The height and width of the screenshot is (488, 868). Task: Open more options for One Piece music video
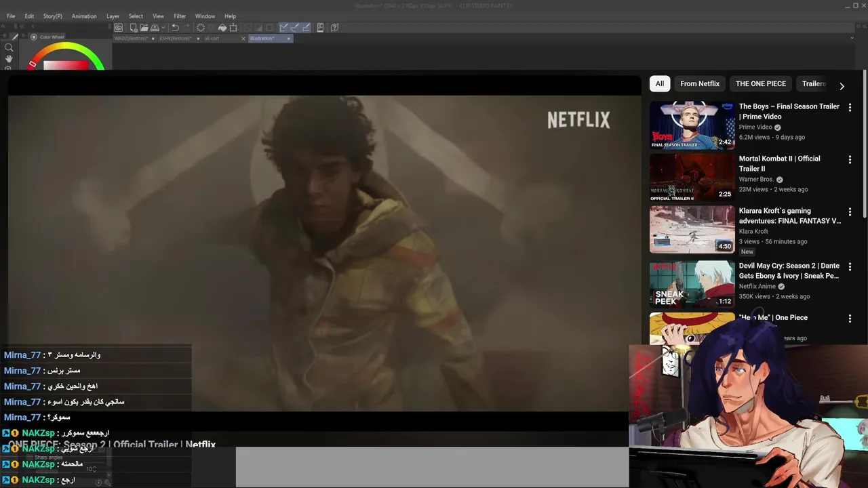[850, 318]
